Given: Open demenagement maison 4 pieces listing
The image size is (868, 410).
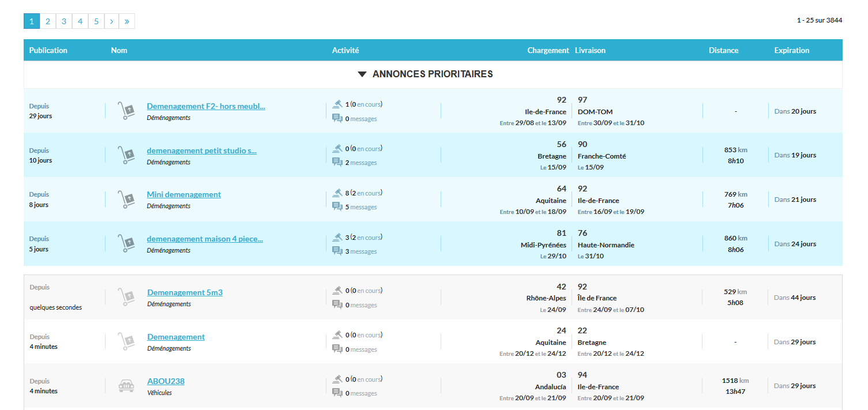Looking at the screenshot, I should [x=205, y=239].
